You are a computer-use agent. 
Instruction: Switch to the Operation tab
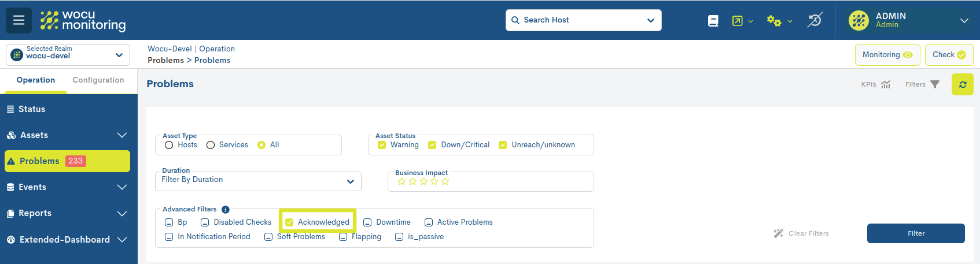[36, 80]
